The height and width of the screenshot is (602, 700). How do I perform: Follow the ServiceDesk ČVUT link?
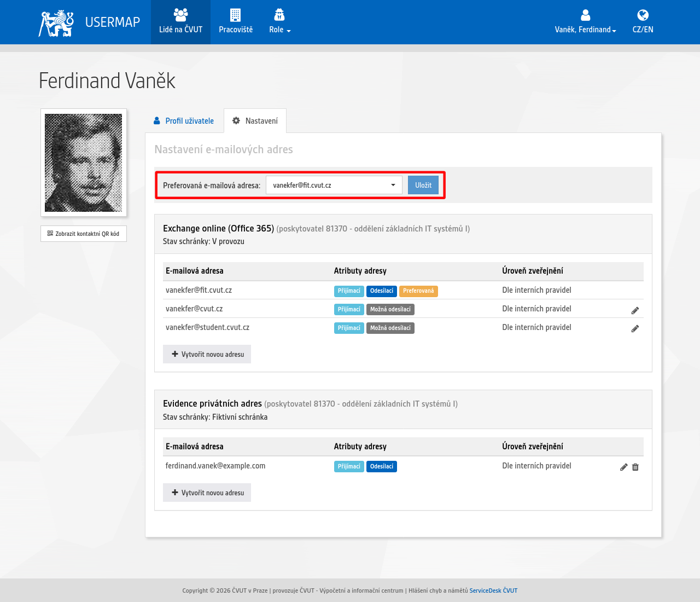[x=493, y=591]
